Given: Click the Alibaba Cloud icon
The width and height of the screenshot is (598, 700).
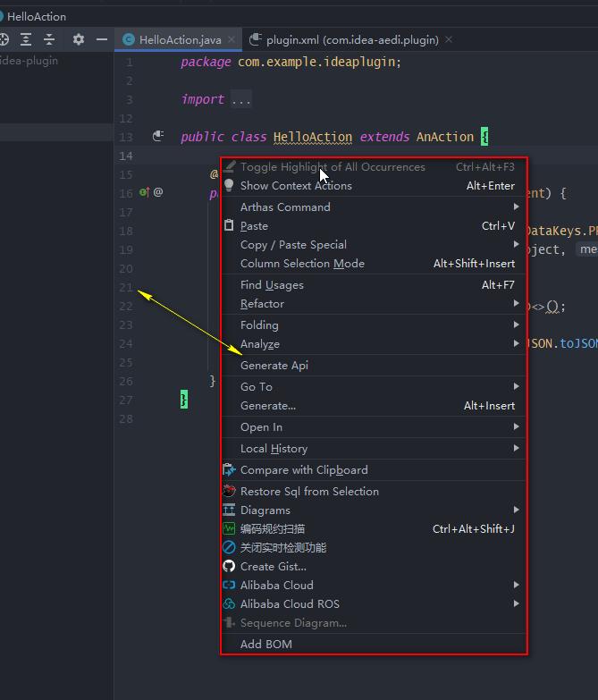Looking at the screenshot, I should click(x=229, y=585).
